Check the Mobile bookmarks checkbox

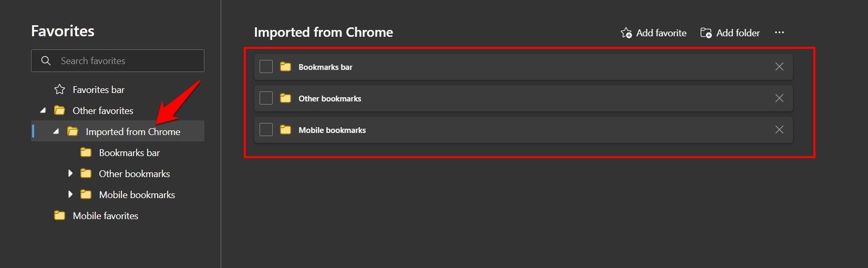tap(266, 130)
